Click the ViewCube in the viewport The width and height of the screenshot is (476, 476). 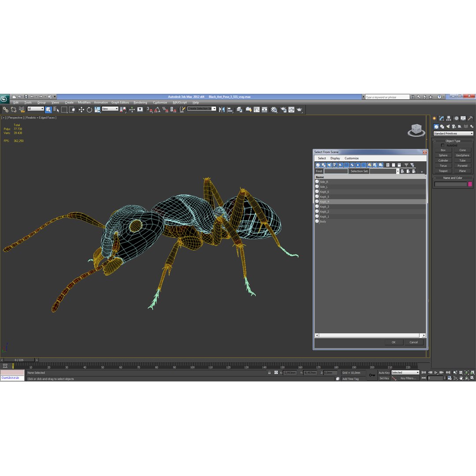(x=416, y=130)
